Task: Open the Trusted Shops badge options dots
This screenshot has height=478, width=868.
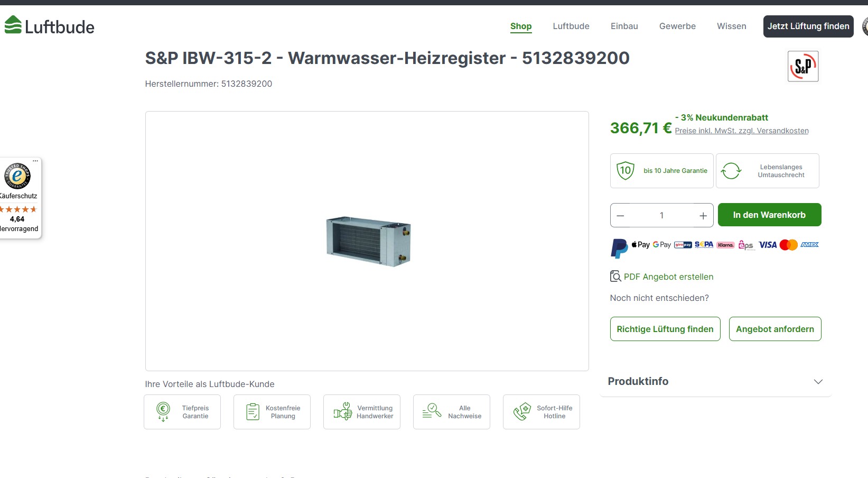Action: [35, 161]
